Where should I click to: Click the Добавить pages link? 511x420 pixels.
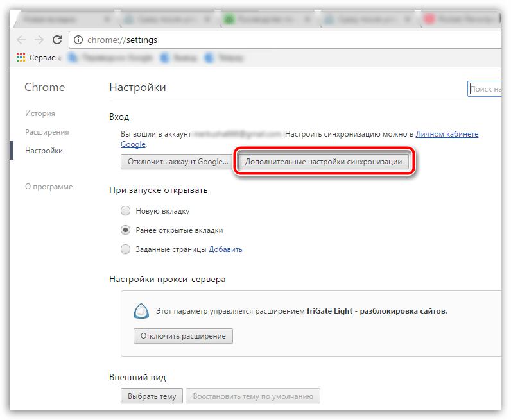click(225, 249)
